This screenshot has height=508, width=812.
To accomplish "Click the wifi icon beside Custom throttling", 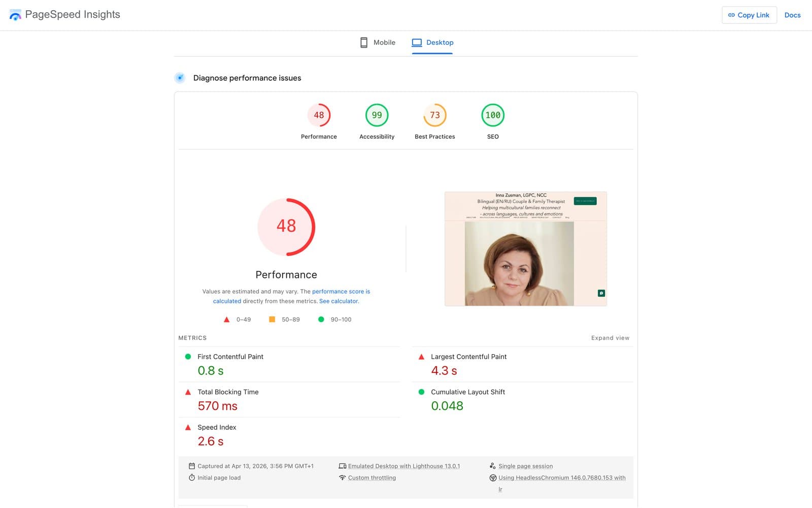I will (343, 478).
